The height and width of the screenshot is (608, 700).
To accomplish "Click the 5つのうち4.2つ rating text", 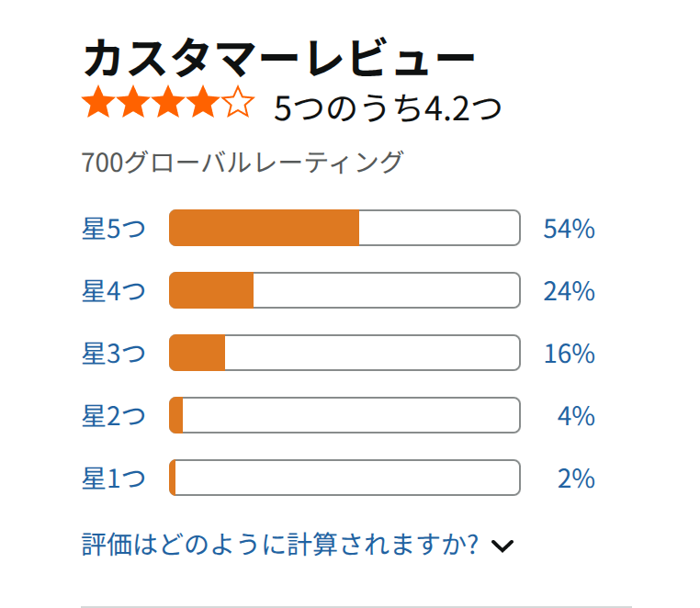I will 388,108.
